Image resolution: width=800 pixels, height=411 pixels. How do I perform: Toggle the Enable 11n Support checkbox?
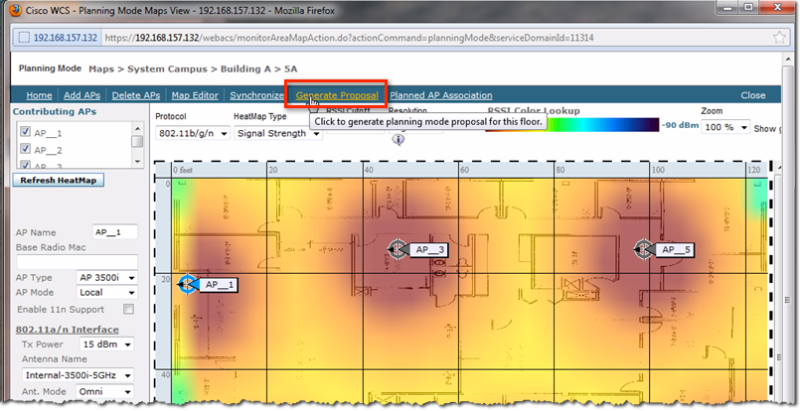(129, 309)
